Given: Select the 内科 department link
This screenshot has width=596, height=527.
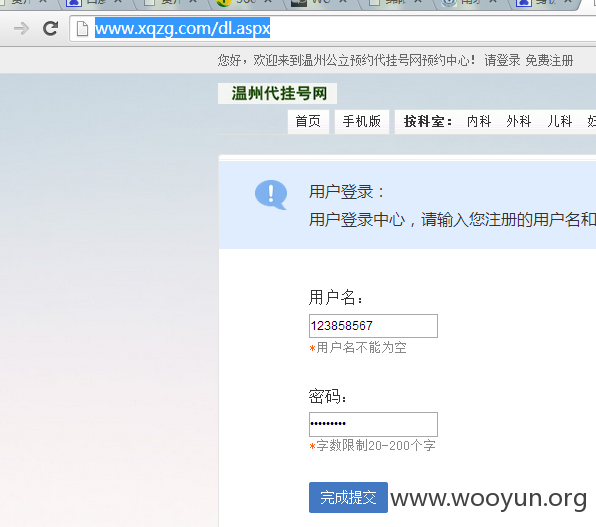Looking at the screenshot, I should [479, 122].
